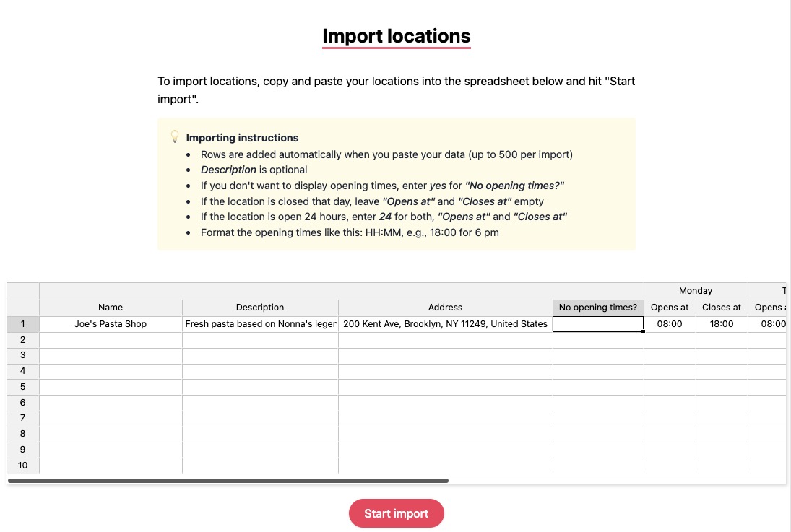The width and height of the screenshot is (791, 532).
Task: Select the cell containing "Joe's Pasta Shop"
Action: (x=111, y=324)
